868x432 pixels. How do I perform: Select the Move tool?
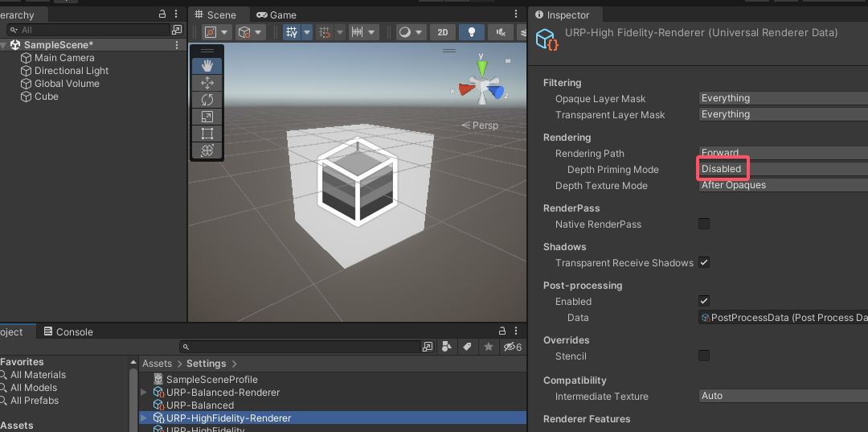pos(207,83)
